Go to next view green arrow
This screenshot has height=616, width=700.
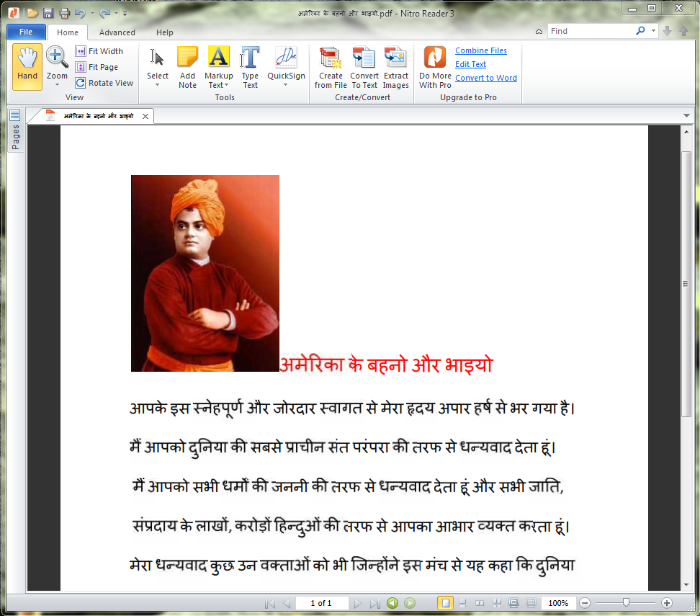[x=409, y=603]
